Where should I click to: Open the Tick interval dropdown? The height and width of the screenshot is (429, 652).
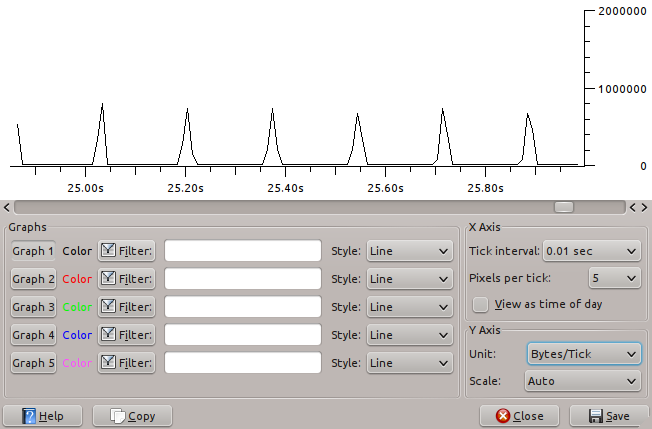(x=591, y=251)
